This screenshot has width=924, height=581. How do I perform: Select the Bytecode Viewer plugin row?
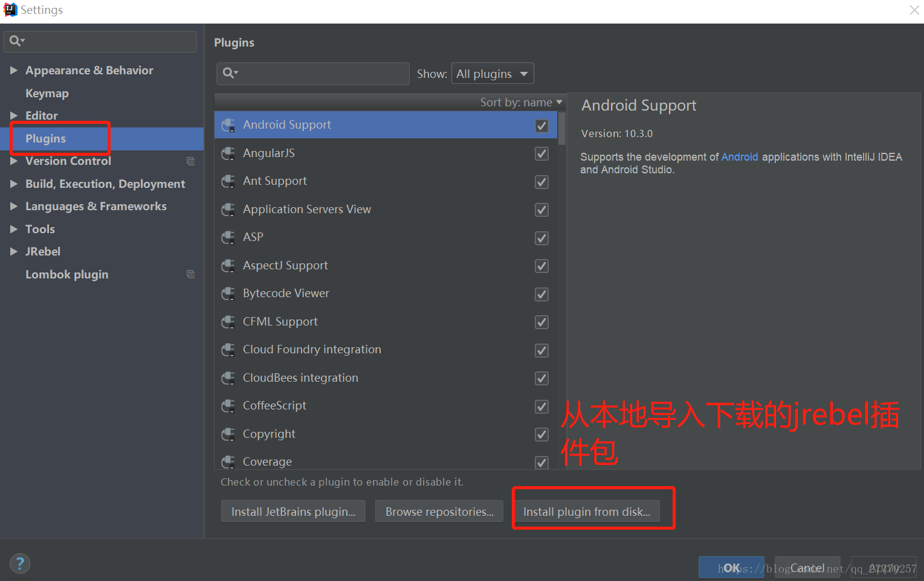click(385, 294)
